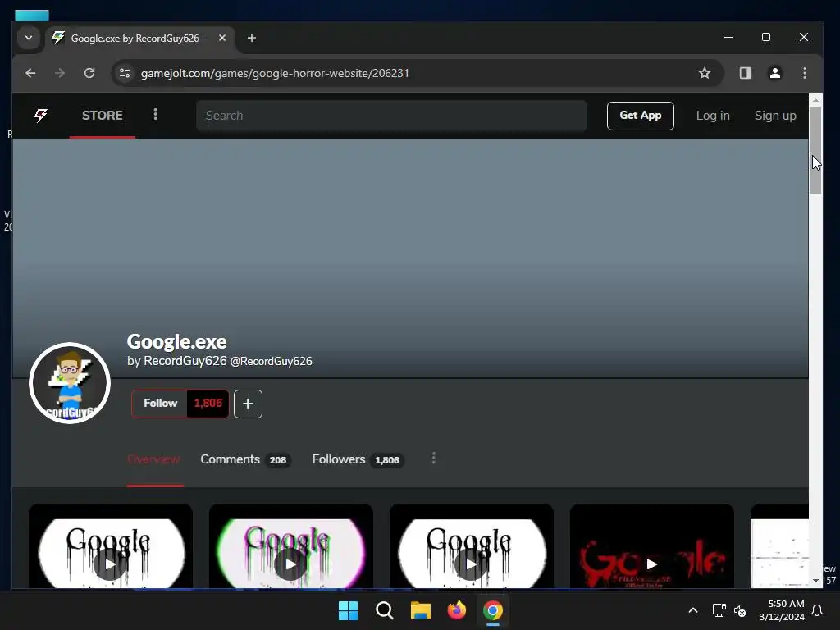
Task: Select the gamejolt.com URL in address bar
Action: pyautogui.click(x=275, y=73)
